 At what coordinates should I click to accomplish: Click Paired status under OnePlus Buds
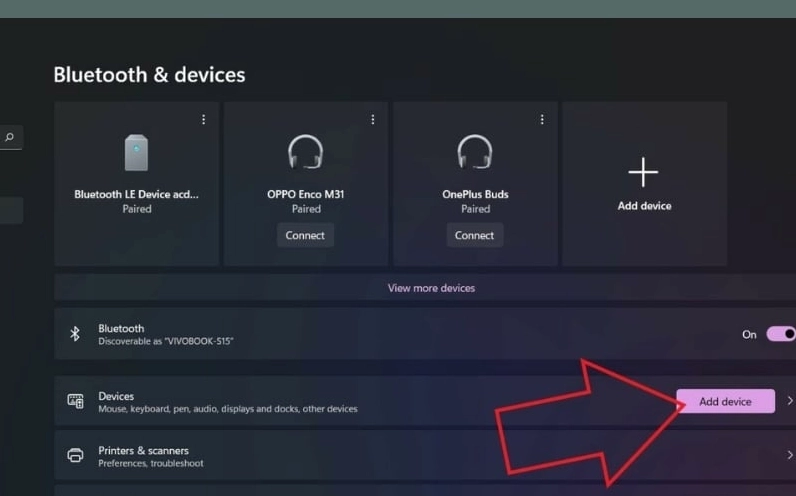476,209
